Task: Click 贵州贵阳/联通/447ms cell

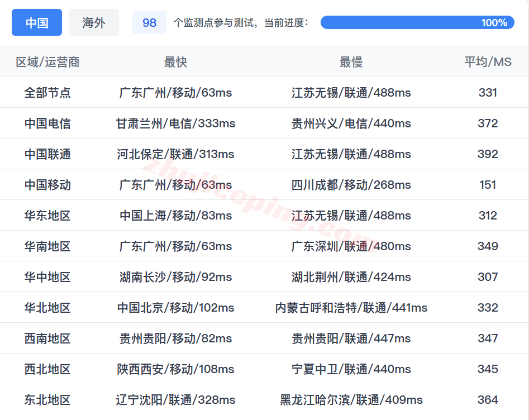Action: point(351,338)
